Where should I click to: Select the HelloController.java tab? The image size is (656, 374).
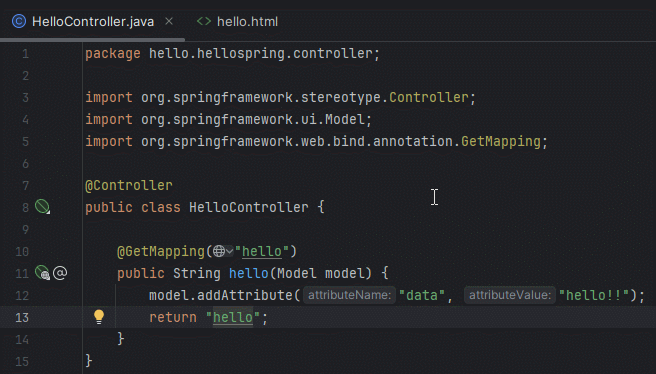92,21
